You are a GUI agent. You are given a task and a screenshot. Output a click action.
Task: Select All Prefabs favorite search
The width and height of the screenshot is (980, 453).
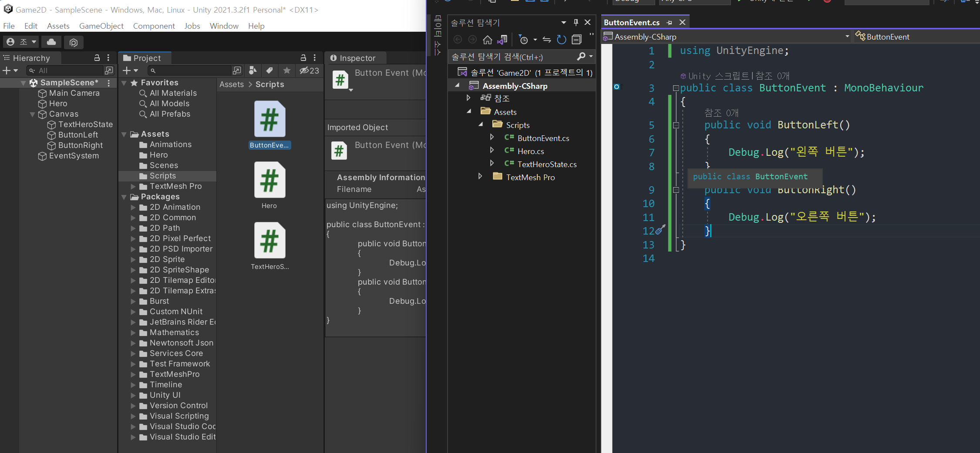click(x=170, y=114)
